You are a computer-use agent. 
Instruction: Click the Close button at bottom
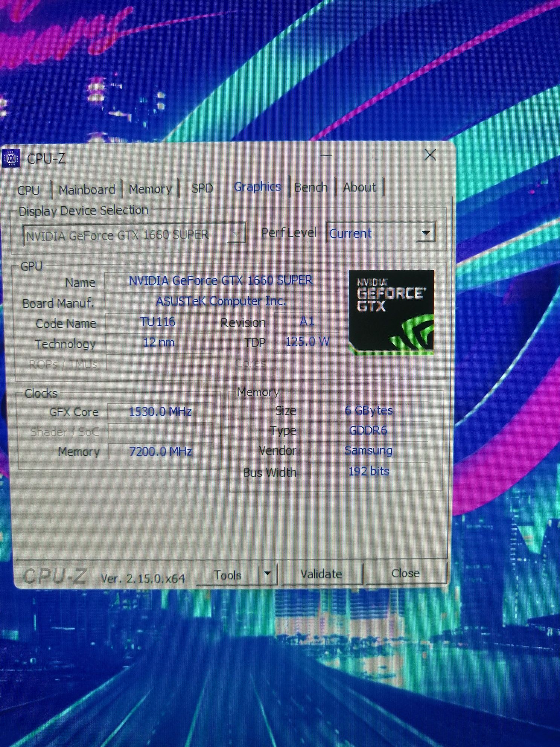[x=405, y=573]
